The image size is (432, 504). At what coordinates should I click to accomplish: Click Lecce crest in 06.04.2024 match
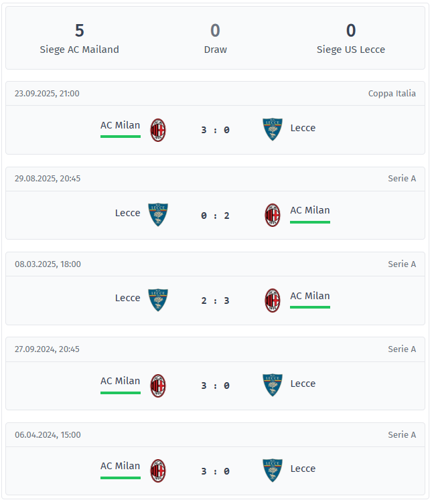click(272, 470)
